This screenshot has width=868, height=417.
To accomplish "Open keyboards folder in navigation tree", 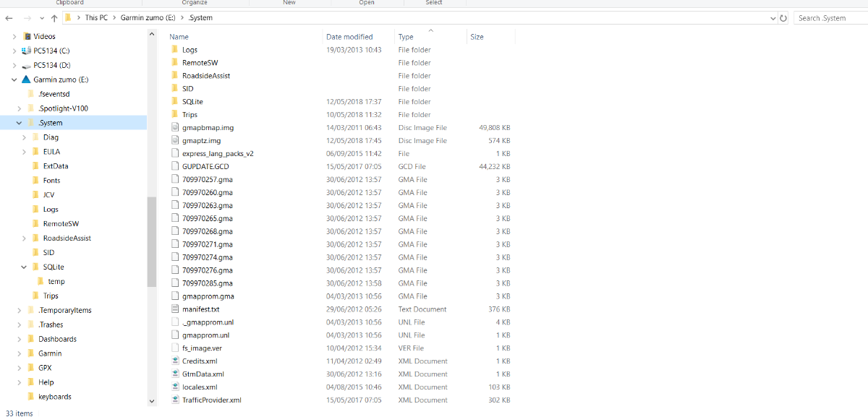I will pyautogui.click(x=55, y=397).
